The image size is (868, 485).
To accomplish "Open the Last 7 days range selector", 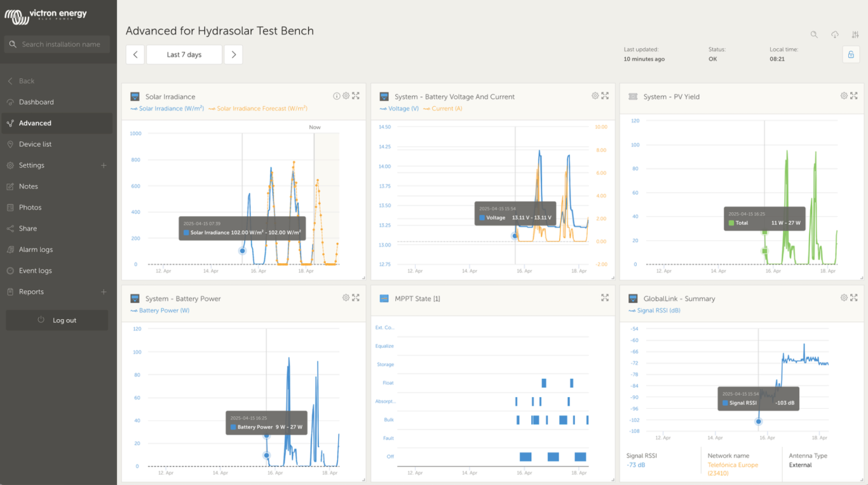I will click(x=184, y=55).
